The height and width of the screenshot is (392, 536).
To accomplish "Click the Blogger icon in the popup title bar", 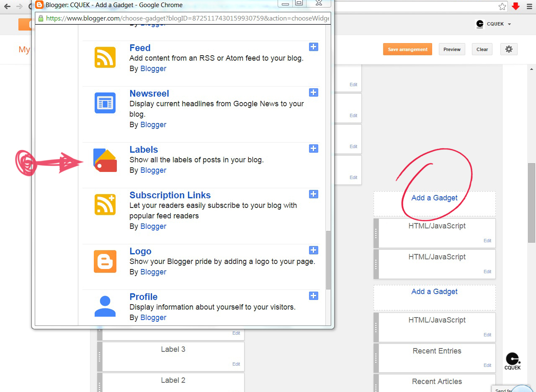I will point(39,5).
